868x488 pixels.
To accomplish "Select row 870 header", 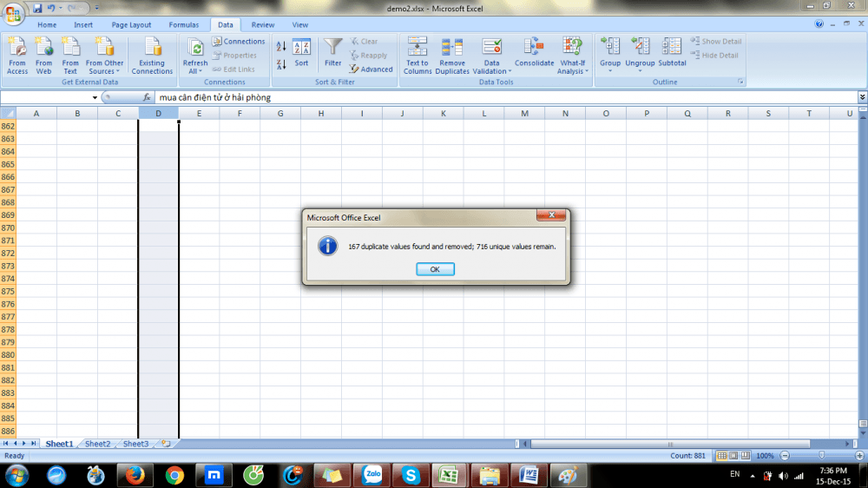I will (8, 228).
